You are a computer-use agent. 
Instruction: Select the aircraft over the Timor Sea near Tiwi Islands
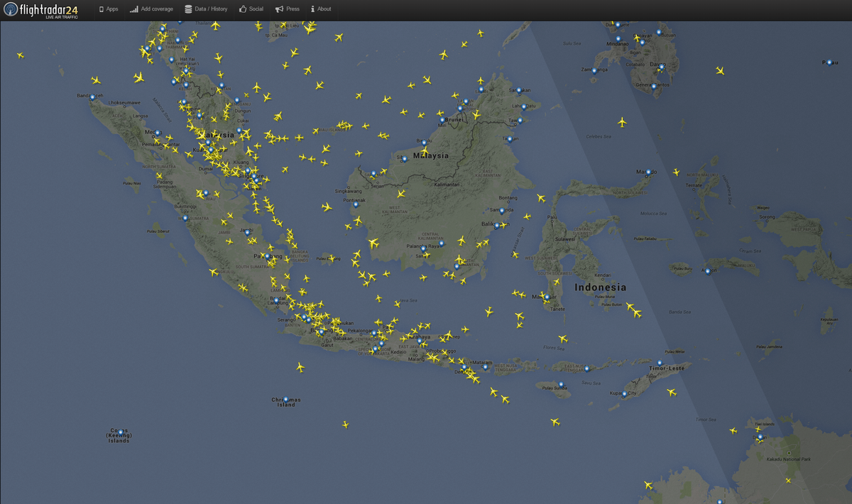[x=733, y=430]
